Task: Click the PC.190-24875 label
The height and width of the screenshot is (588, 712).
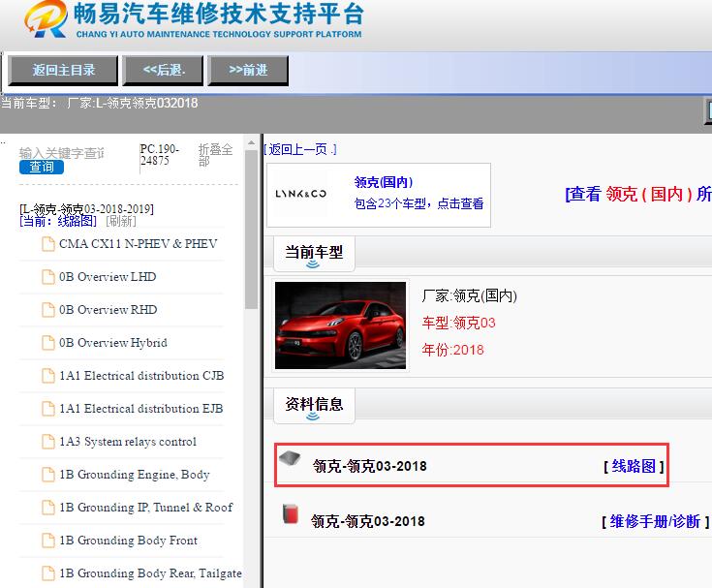Action: [x=160, y=155]
